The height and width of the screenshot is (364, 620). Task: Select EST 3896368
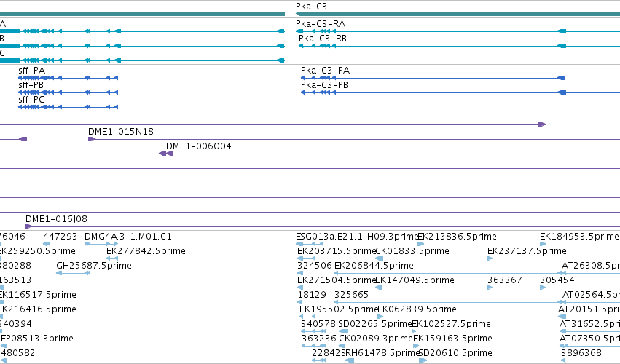[x=581, y=353]
